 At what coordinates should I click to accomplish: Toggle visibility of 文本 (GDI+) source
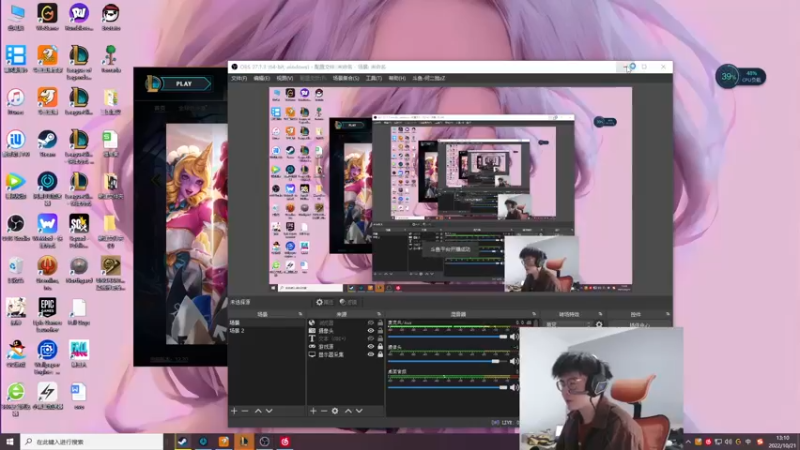click(x=371, y=339)
